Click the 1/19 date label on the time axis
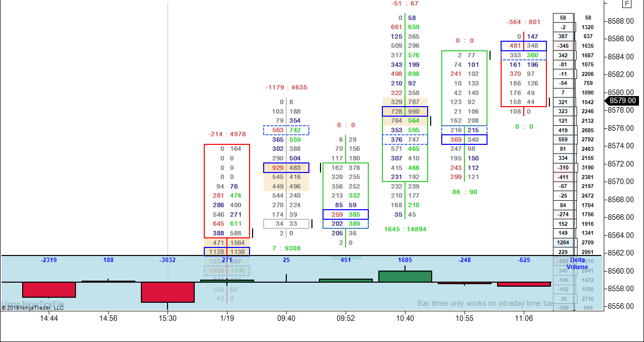 pos(227,318)
